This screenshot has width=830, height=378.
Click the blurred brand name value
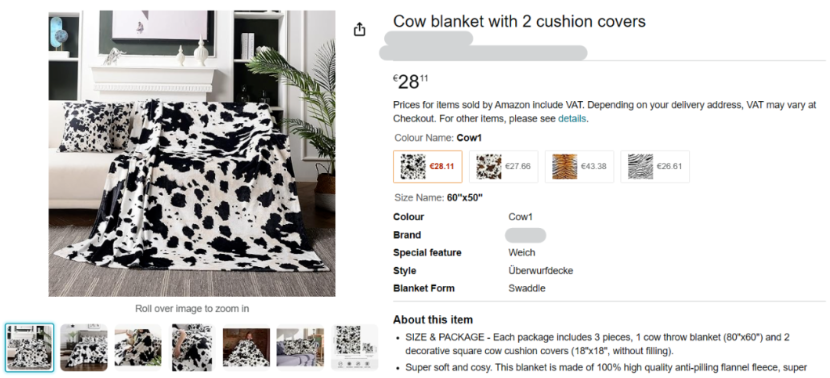(x=525, y=235)
